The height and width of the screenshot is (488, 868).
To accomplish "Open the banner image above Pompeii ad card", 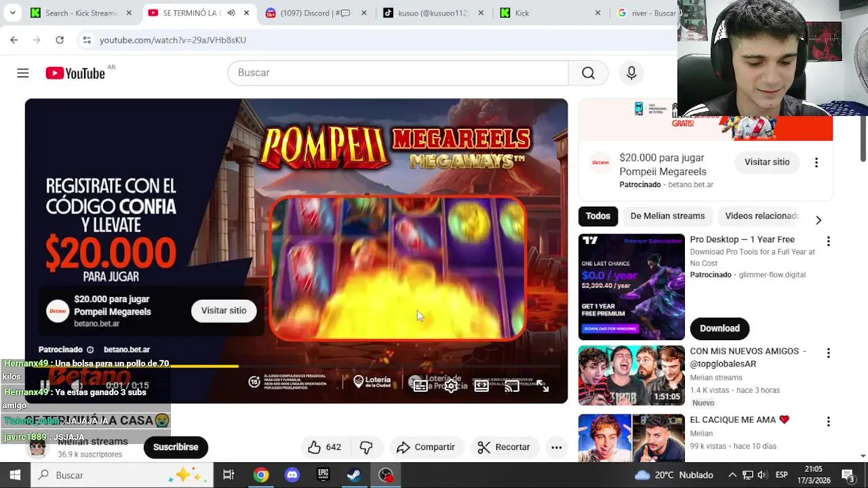I will 705,120.
